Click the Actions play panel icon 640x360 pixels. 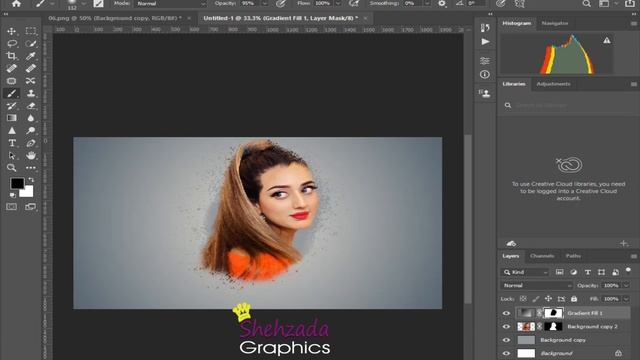[485, 42]
